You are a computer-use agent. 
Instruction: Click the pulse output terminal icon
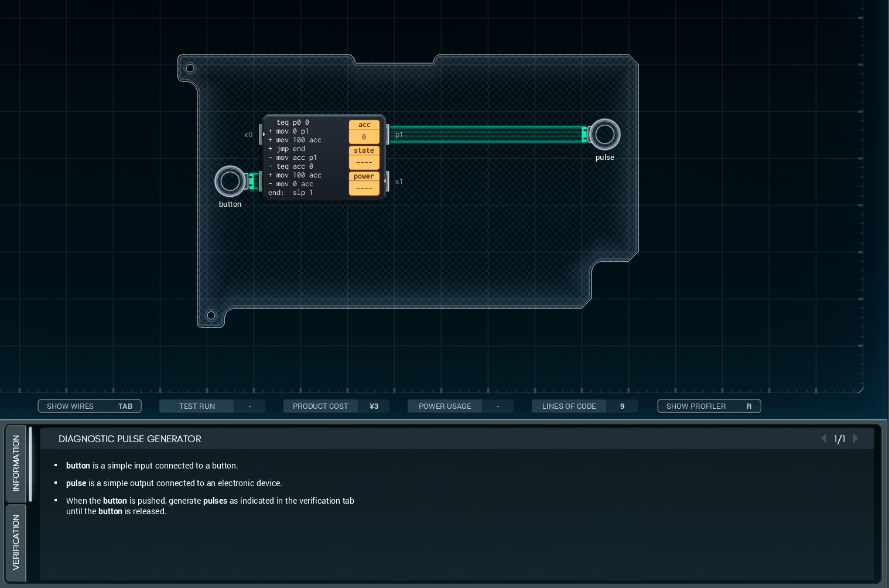[604, 135]
